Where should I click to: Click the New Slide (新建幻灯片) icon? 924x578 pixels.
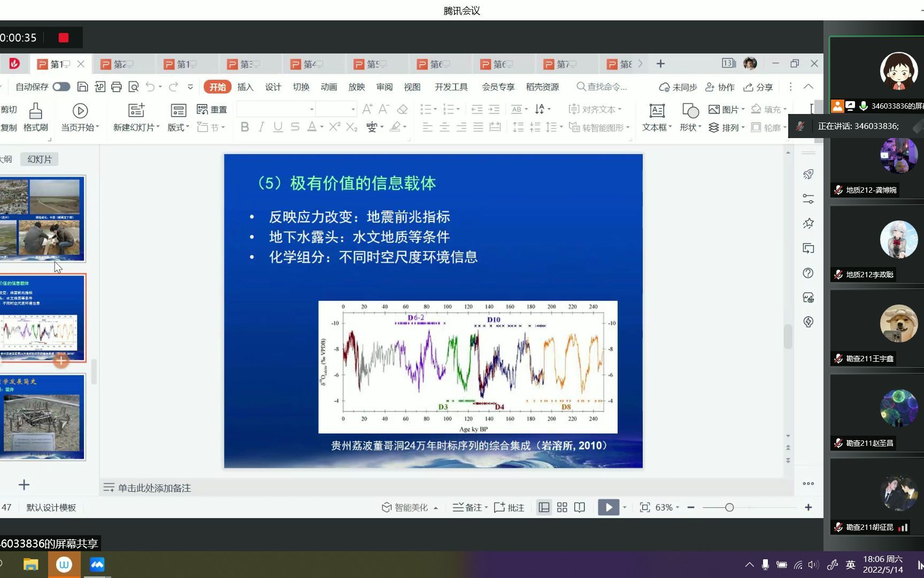(136, 111)
